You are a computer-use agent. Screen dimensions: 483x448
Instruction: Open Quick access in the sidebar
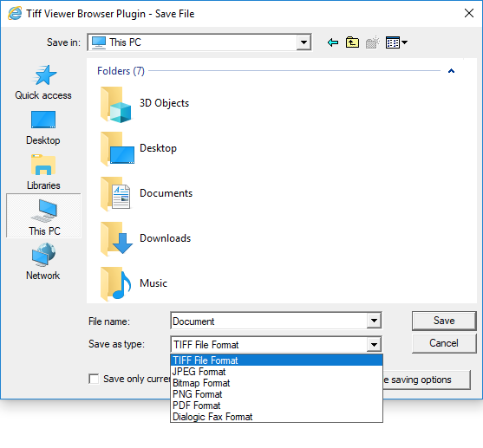click(x=43, y=82)
